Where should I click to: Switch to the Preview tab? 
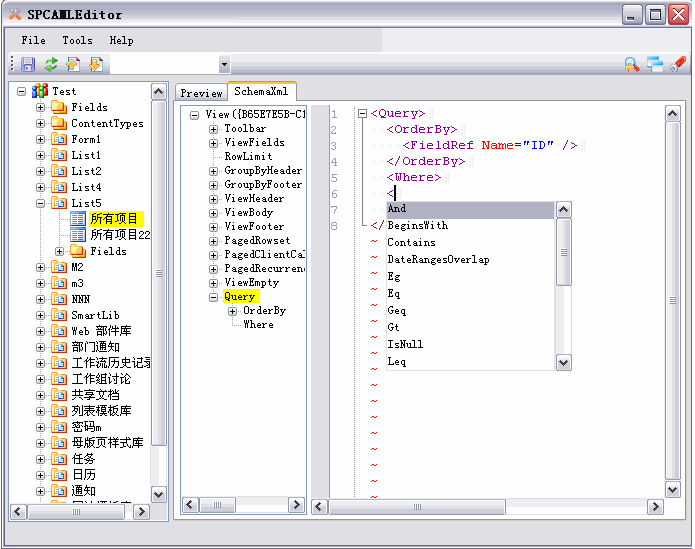pos(201,93)
